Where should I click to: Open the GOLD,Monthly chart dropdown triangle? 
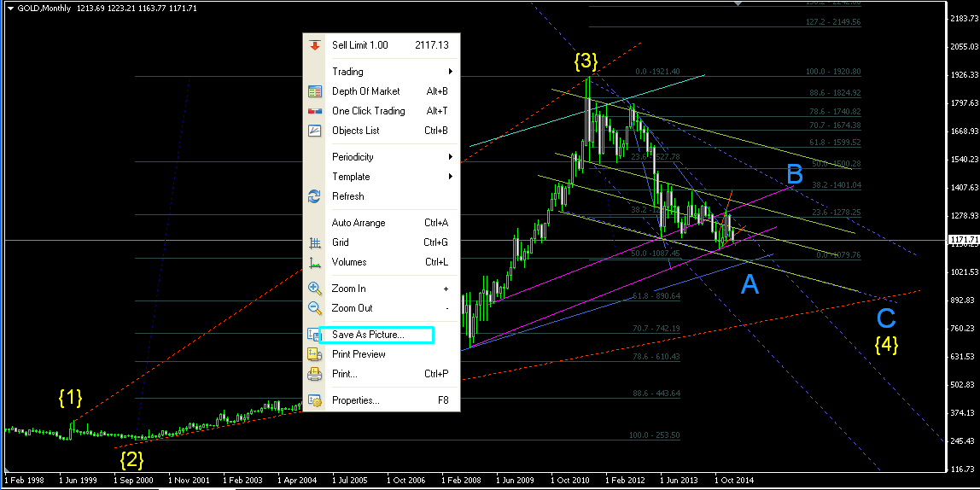point(9,9)
